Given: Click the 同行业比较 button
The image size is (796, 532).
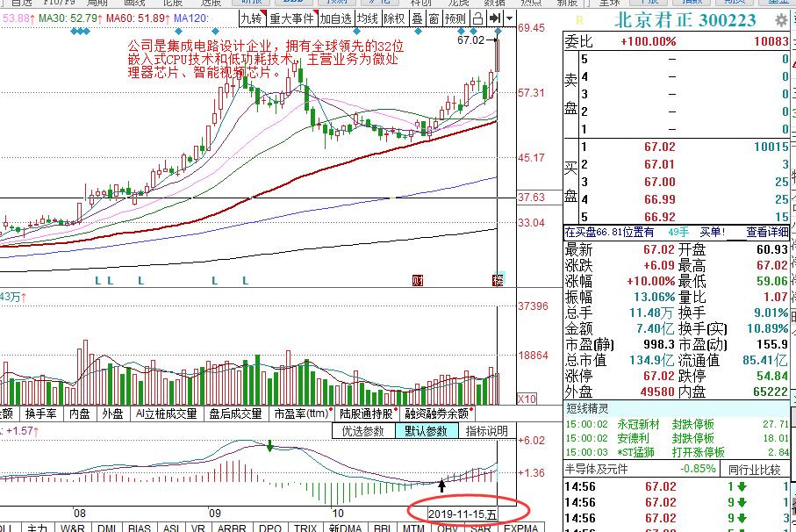Looking at the screenshot, I should [755, 469].
